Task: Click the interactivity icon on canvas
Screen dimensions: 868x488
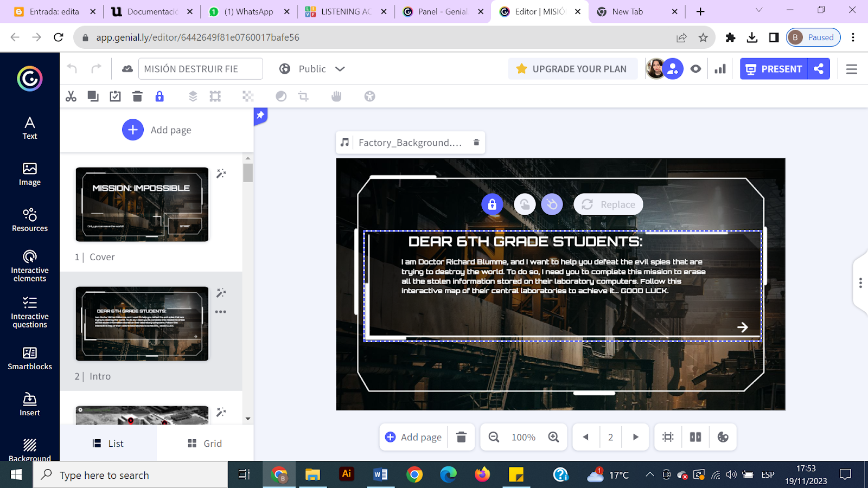Action: pyautogui.click(x=525, y=204)
